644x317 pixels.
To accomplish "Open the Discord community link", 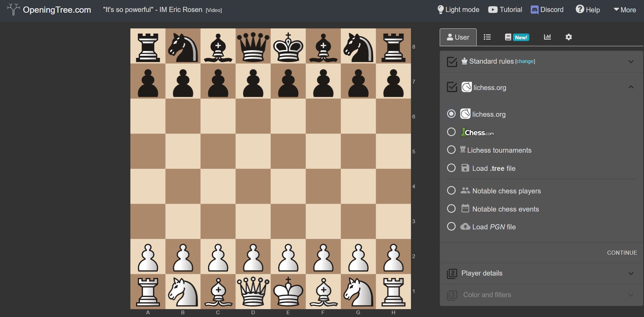I will tap(546, 10).
